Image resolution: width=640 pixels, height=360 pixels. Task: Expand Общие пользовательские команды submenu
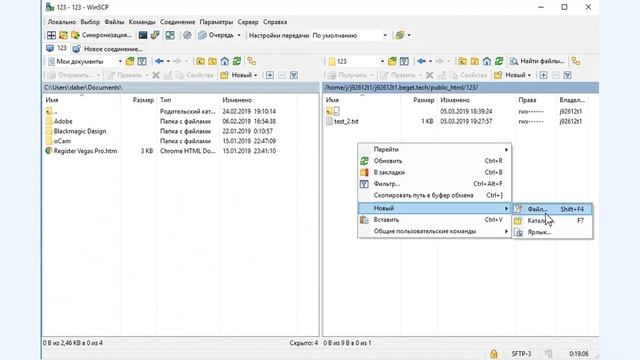point(434,231)
